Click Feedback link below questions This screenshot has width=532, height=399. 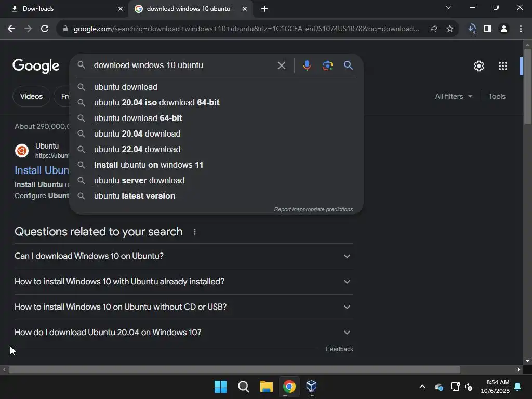coord(339,349)
